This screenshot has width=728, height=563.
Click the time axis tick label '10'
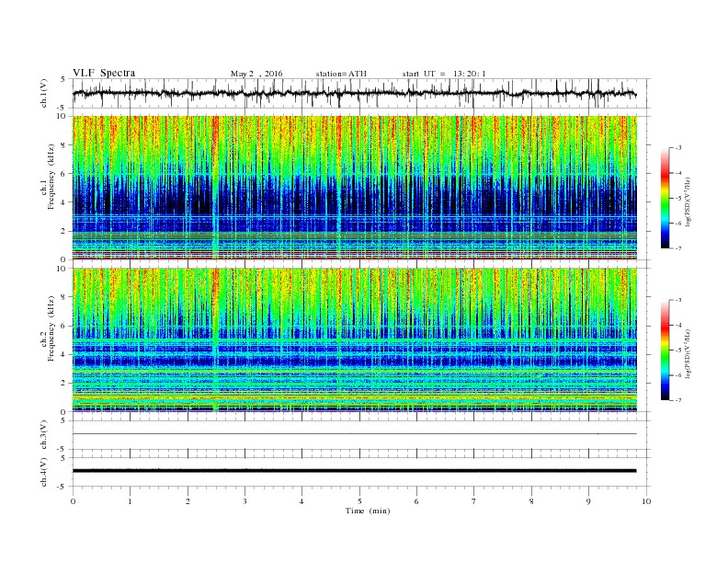[x=646, y=501]
